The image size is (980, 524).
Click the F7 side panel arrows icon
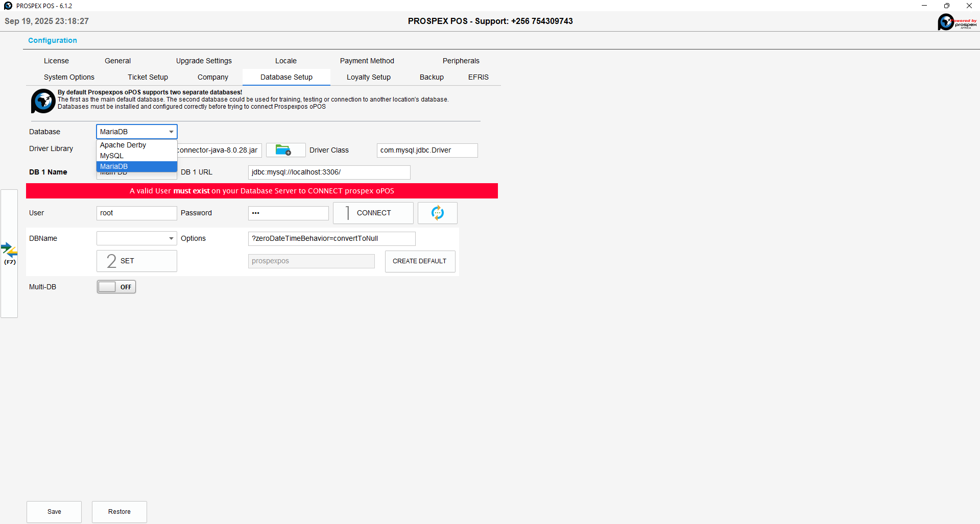pos(9,253)
